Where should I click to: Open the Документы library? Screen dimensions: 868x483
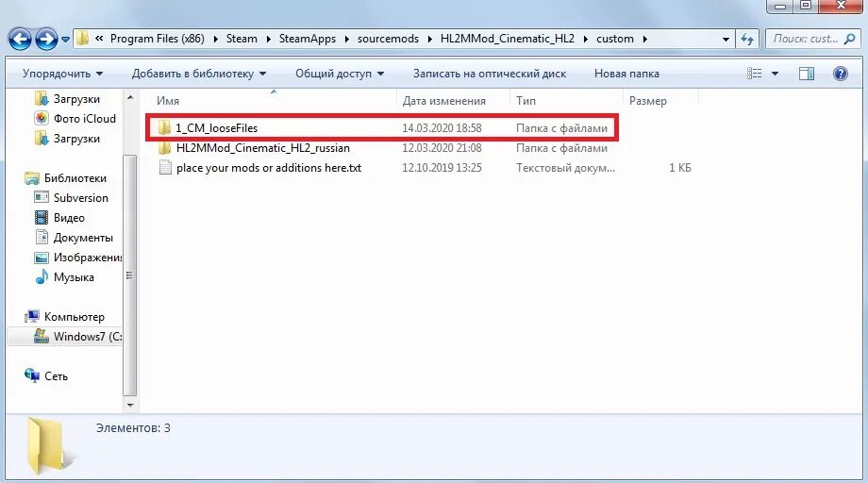point(74,238)
